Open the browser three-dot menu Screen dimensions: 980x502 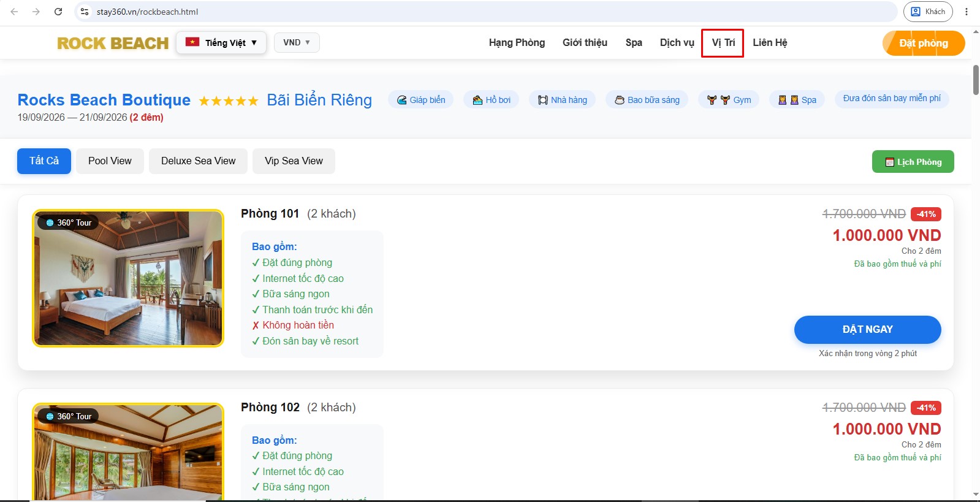(967, 12)
